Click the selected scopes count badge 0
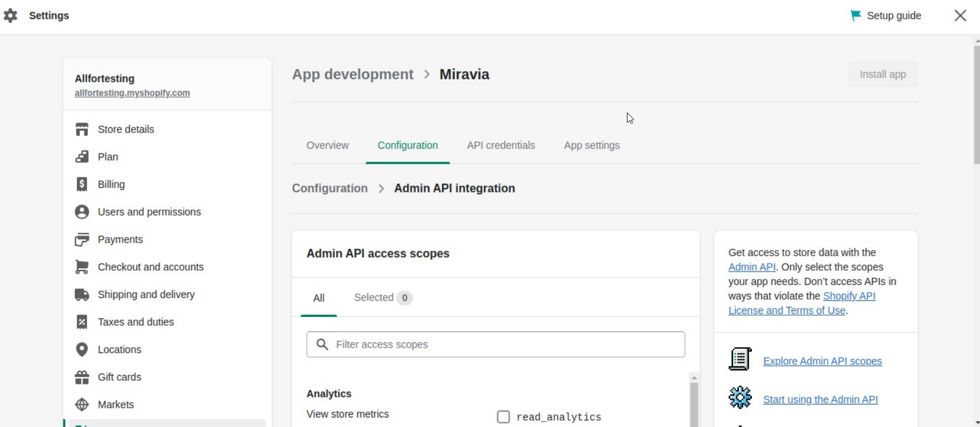 [x=405, y=298]
